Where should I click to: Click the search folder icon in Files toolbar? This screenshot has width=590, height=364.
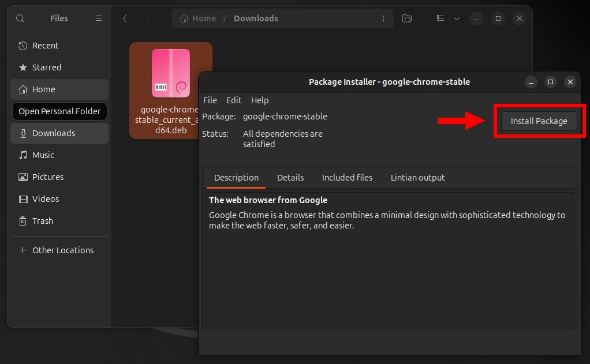click(x=407, y=18)
